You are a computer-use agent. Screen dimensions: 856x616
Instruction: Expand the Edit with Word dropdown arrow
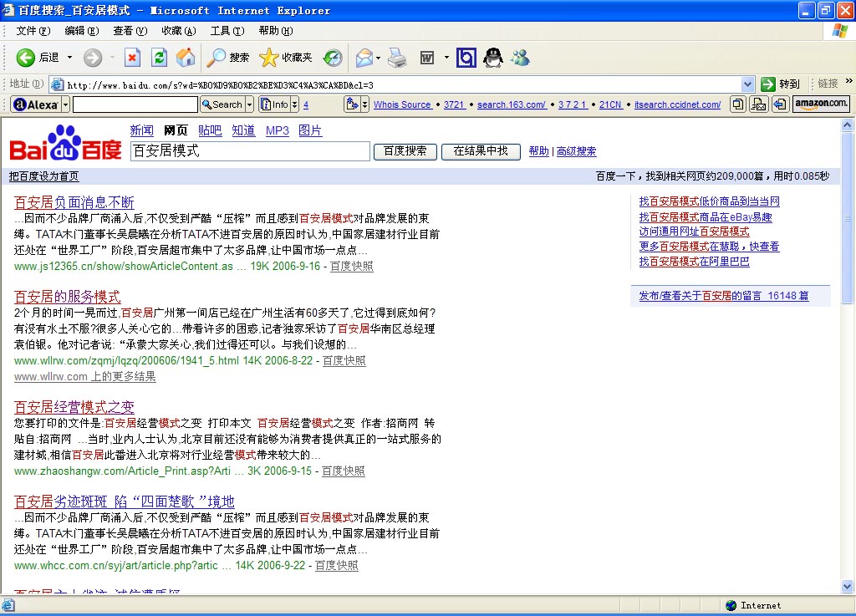(x=446, y=58)
